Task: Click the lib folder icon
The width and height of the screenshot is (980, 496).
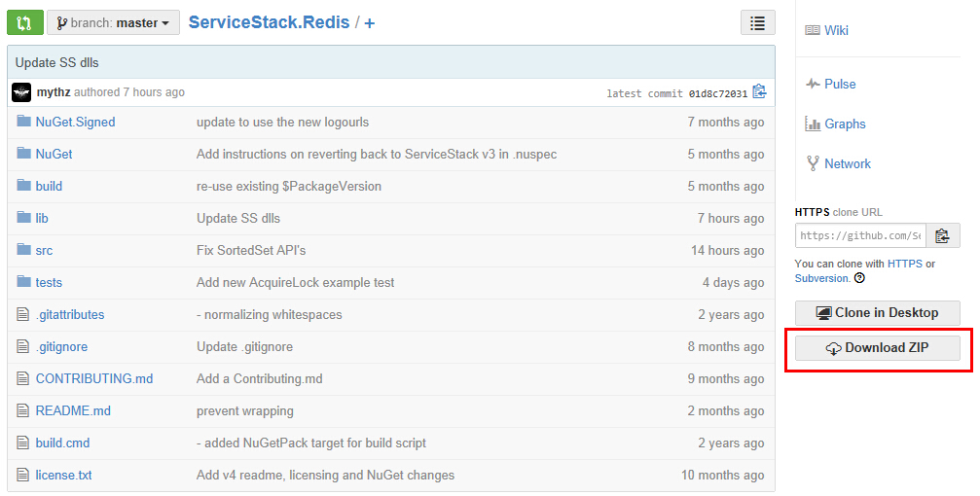Action: tap(23, 218)
